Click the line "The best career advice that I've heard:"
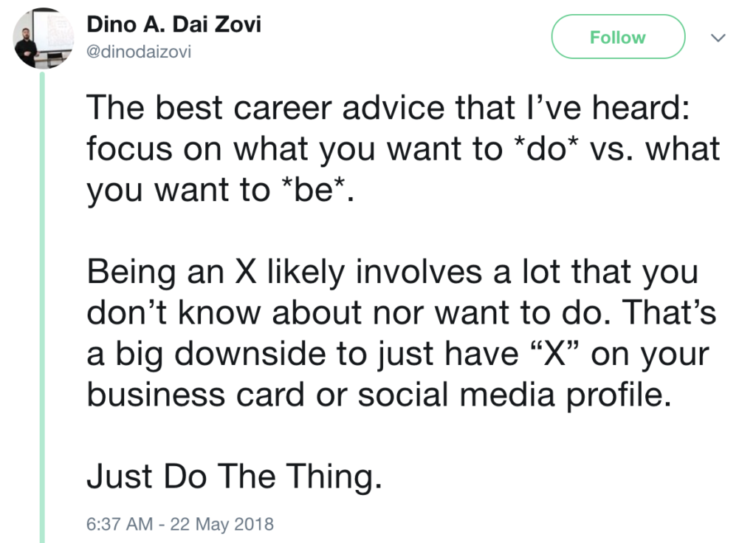 [x=388, y=106]
